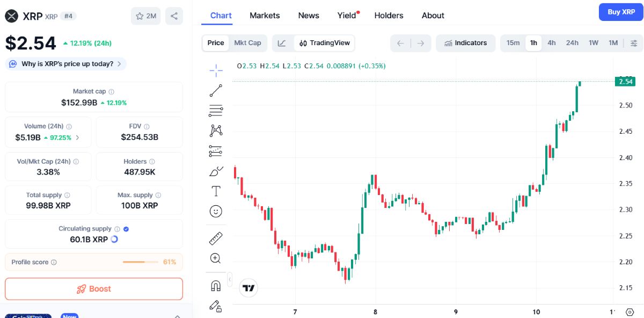The height and width of the screenshot is (318, 644).
Task: Click the 3.38% Vol/Mkt Cap value
Action: click(x=48, y=172)
